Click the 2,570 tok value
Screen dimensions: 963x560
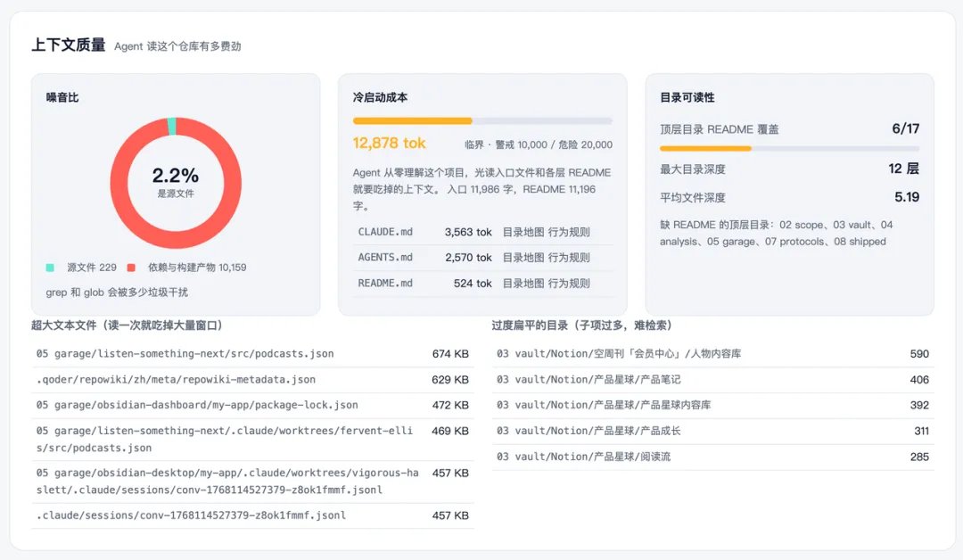pyautogui.click(x=468, y=258)
